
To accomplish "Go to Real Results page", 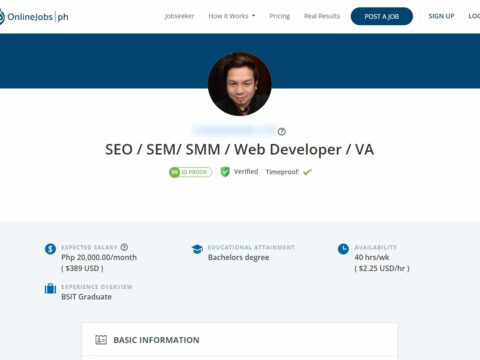I will [322, 16].
